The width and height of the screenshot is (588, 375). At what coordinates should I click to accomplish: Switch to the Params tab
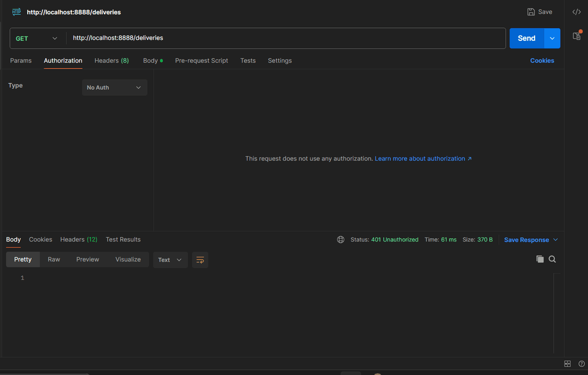[x=21, y=61]
